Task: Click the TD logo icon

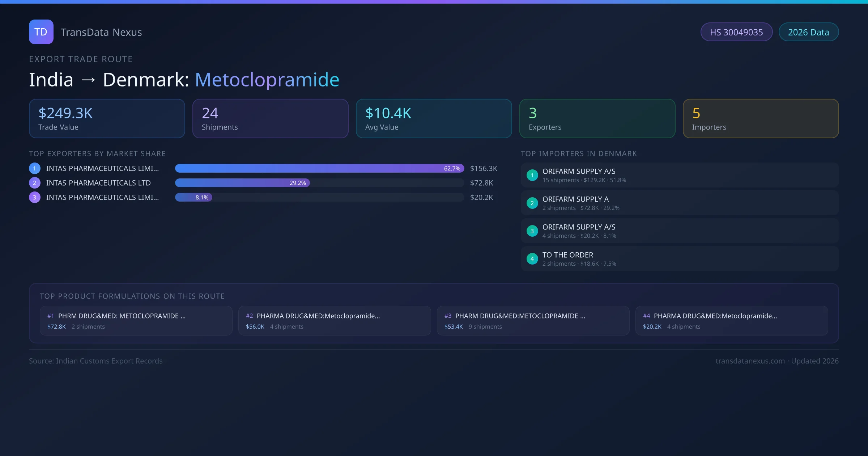Action: click(41, 32)
